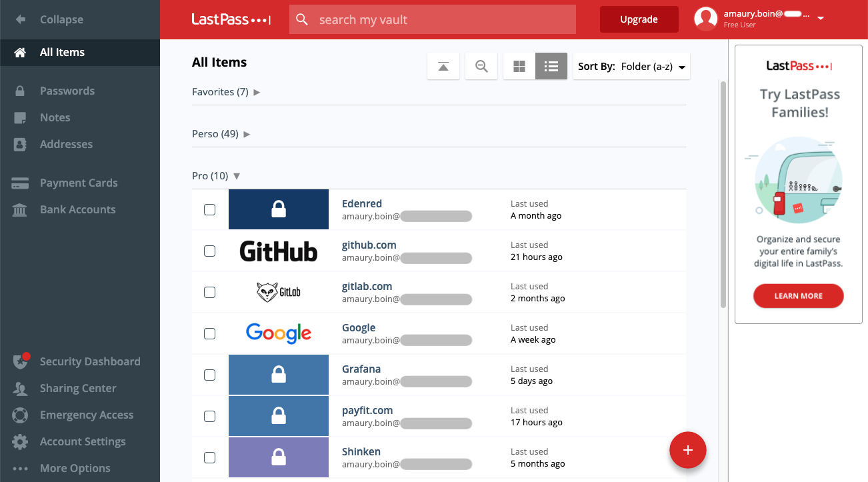868x482 pixels.
Task: Click the Sharing Center people icon
Action: (x=20, y=388)
